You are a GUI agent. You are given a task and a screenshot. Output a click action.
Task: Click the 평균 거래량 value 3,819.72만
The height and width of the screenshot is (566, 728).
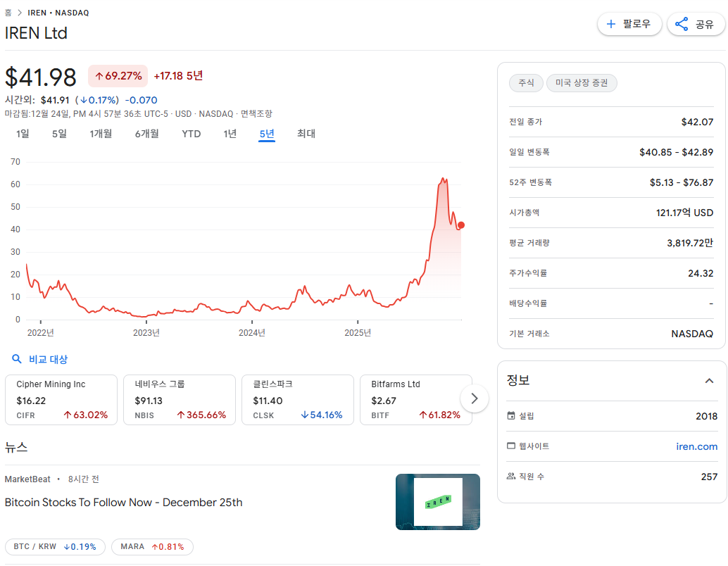pyautogui.click(x=690, y=243)
